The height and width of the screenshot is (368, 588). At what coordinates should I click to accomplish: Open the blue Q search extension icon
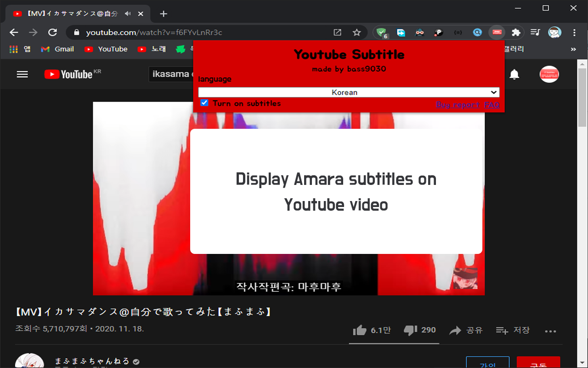477,32
